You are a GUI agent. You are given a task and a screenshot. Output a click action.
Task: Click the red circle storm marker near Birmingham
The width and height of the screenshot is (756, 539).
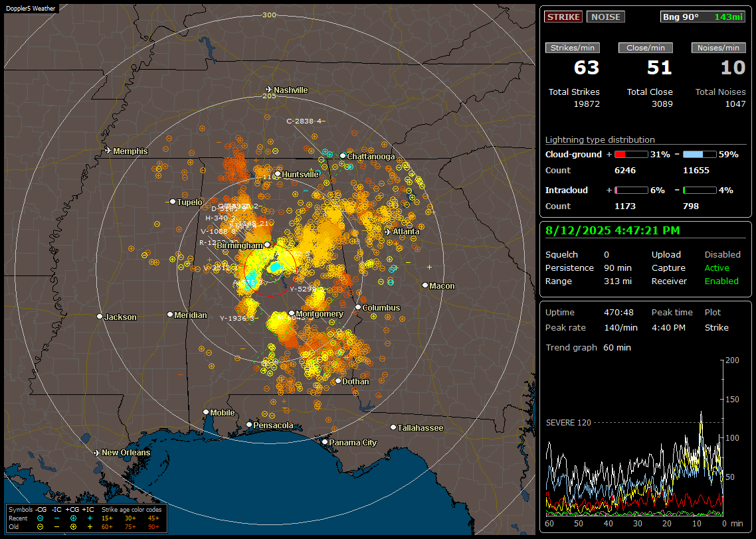pyautogui.click(x=270, y=270)
